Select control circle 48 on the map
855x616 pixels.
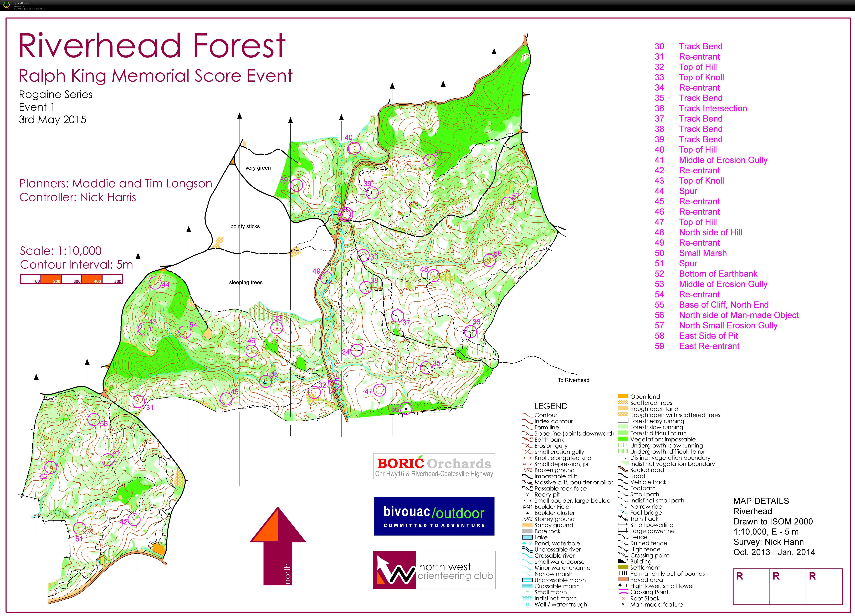click(434, 276)
